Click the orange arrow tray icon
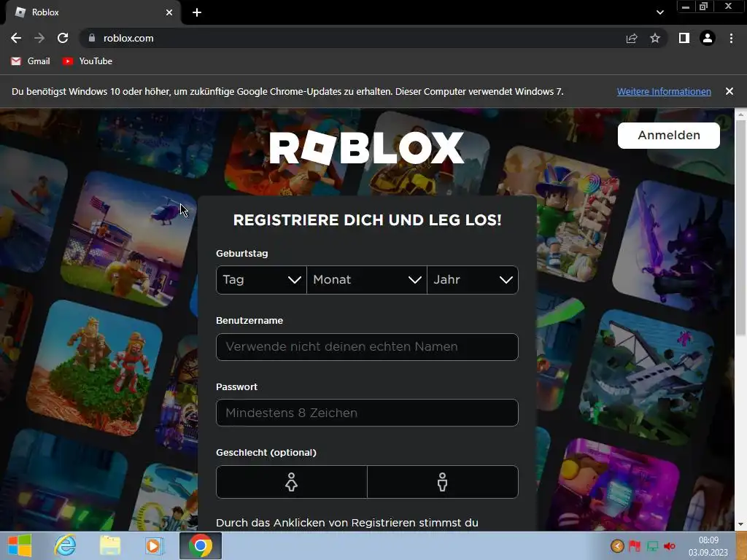 pos(617,545)
